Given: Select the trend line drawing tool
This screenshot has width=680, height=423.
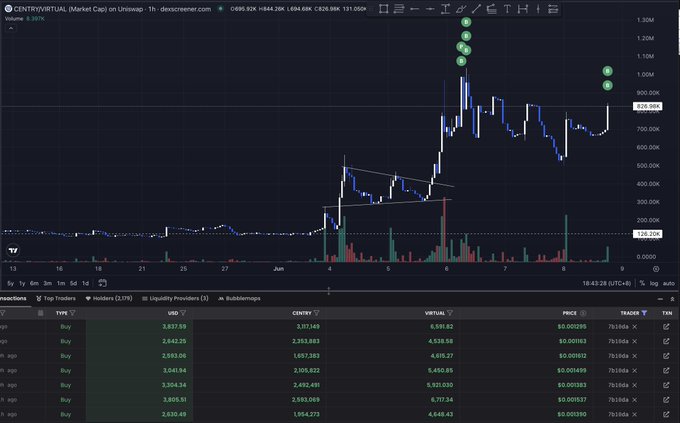Looking at the screenshot, I should [x=476, y=9].
